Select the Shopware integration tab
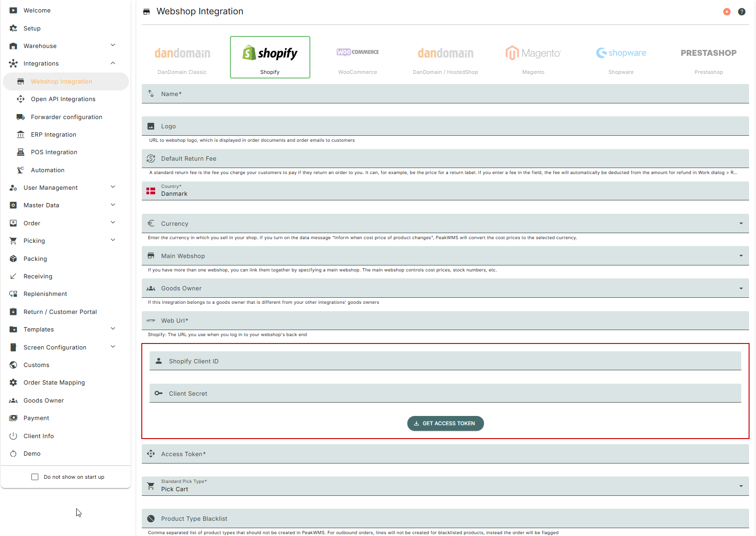 pos(621,57)
